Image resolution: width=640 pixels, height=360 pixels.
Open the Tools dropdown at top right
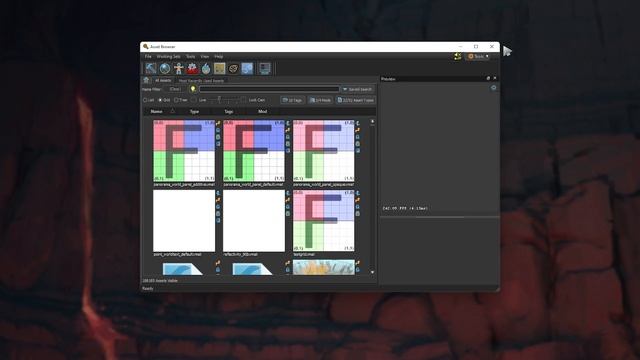[x=478, y=56]
